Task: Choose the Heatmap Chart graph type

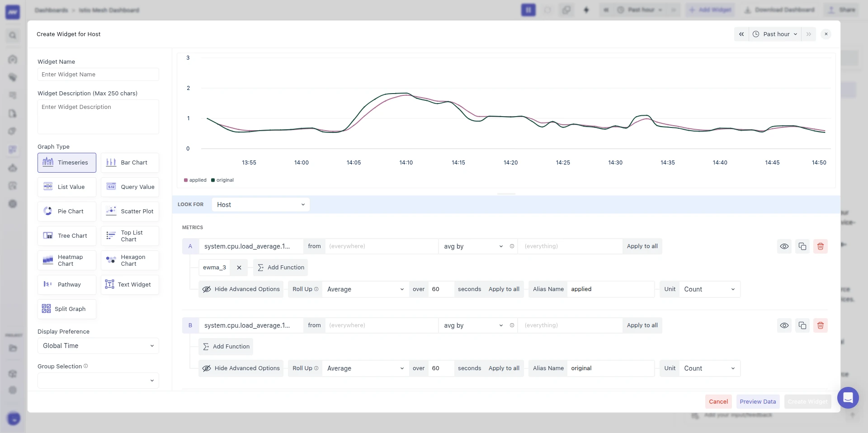Action: (x=67, y=260)
